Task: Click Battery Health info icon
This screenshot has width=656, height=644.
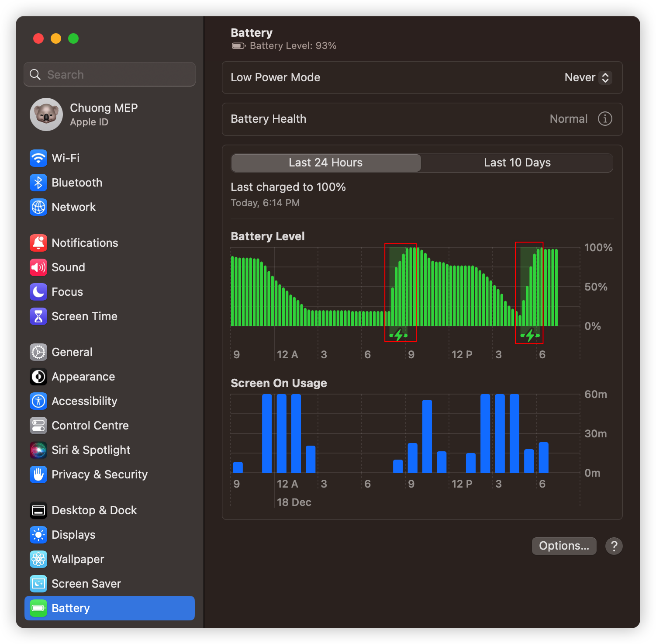Action: pyautogui.click(x=605, y=119)
